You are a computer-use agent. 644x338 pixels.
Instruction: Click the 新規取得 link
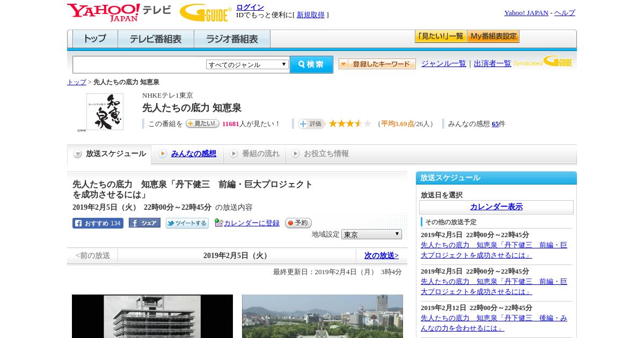(311, 15)
